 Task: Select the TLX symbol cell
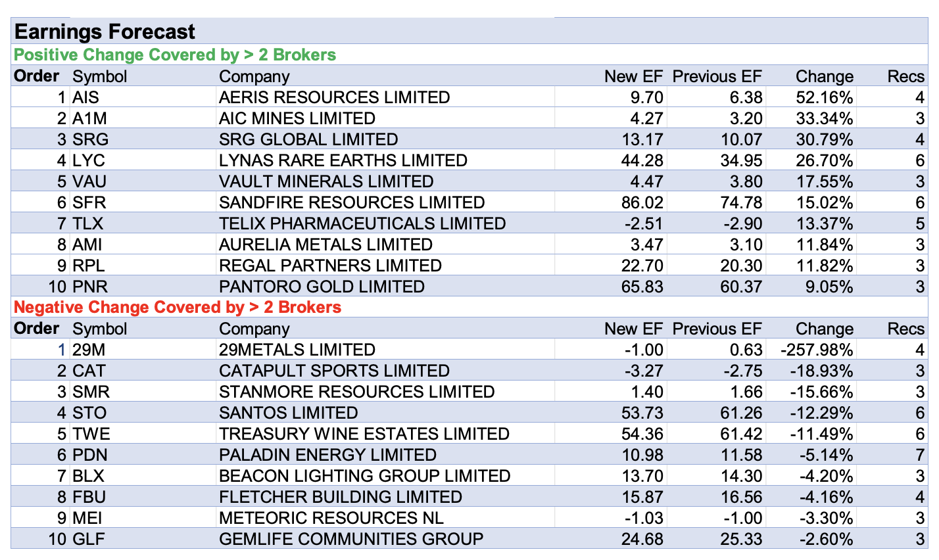88,223
